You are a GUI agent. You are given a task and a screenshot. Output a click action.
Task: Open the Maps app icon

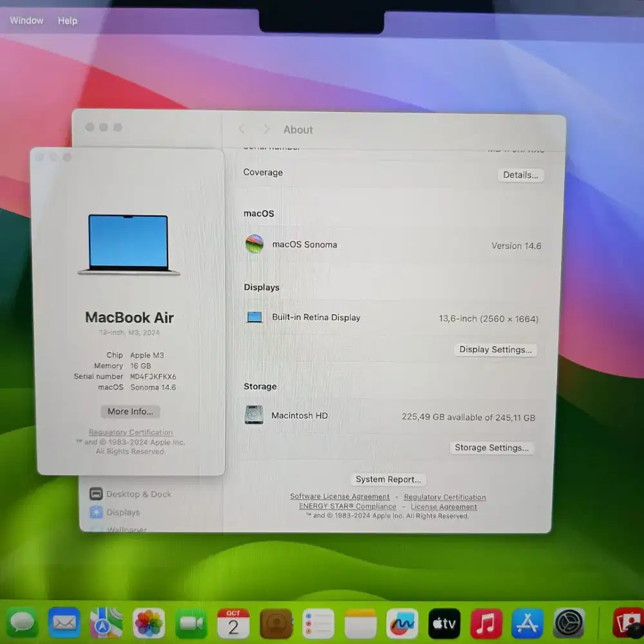(x=106, y=623)
